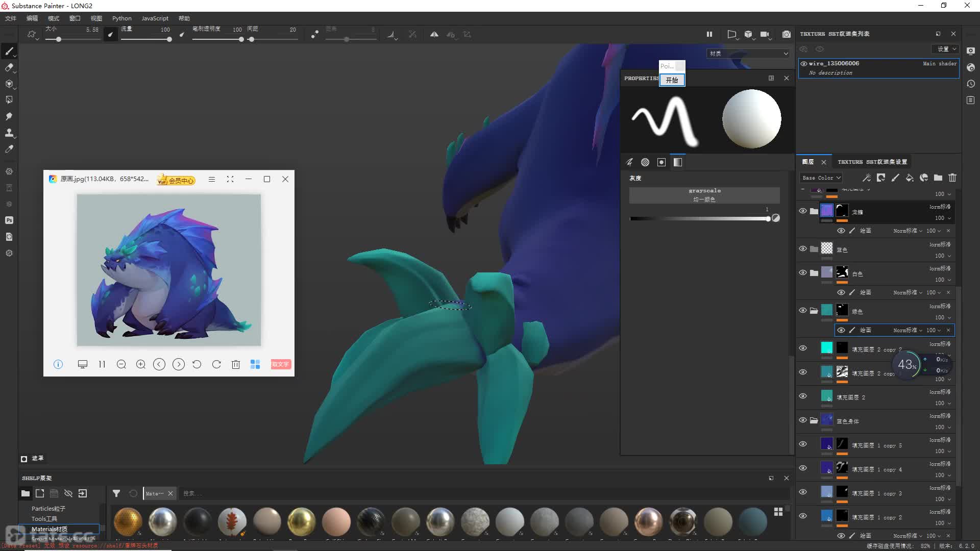Open the 编辑 menu
Image resolution: width=980 pixels, height=551 pixels.
(32, 18)
